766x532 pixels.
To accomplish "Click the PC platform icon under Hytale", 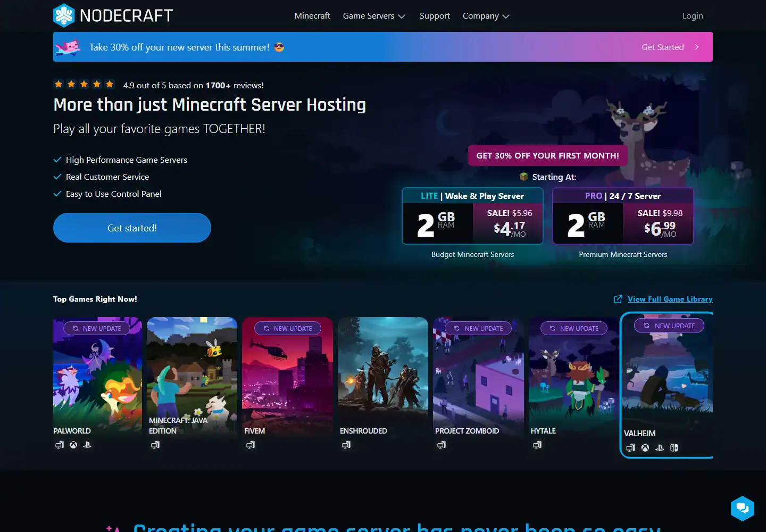I will pos(537,445).
